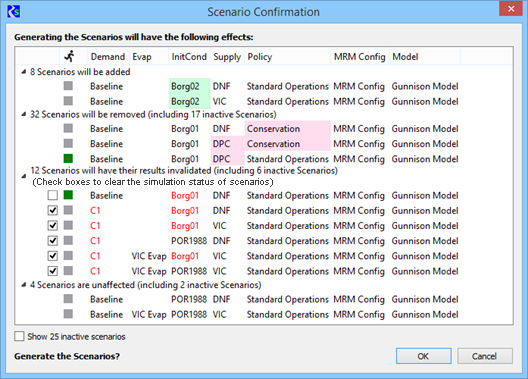Click OK to generate the scenarios
This screenshot has width=528, height=379.
click(424, 356)
